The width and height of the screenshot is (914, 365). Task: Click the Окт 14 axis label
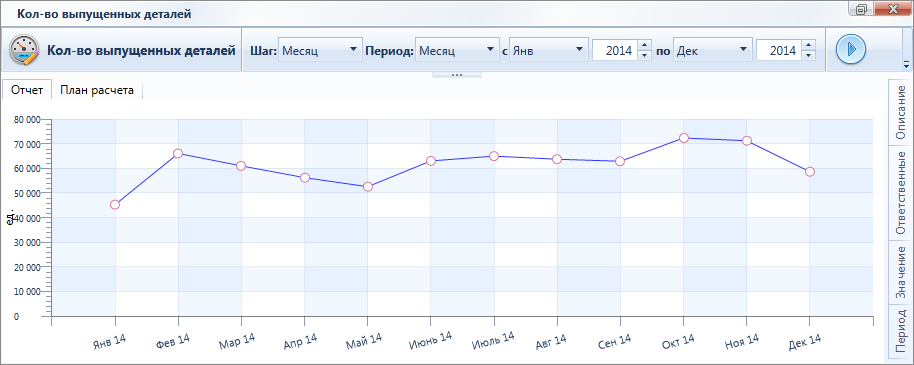(678, 341)
